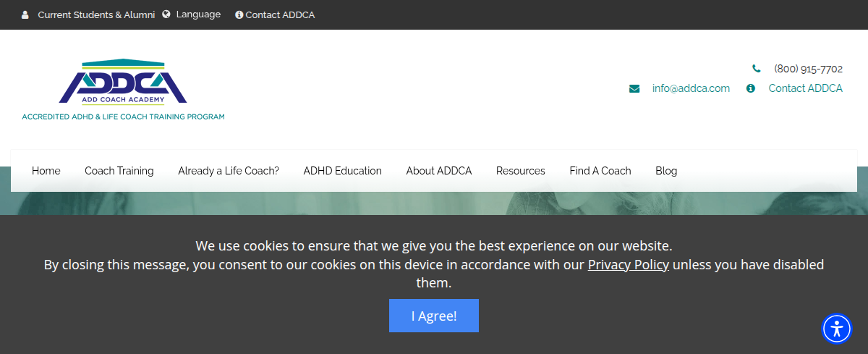Click the envelope icon beside the email
The height and width of the screenshot is (354, 868).
click(634, 88)
